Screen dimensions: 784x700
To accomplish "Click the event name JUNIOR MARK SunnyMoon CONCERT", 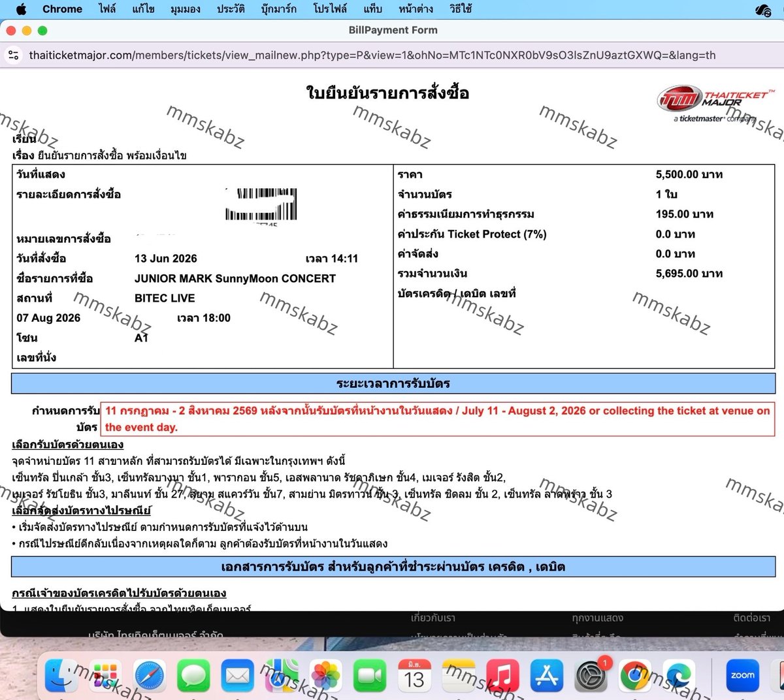I will [x=235, y=279].
